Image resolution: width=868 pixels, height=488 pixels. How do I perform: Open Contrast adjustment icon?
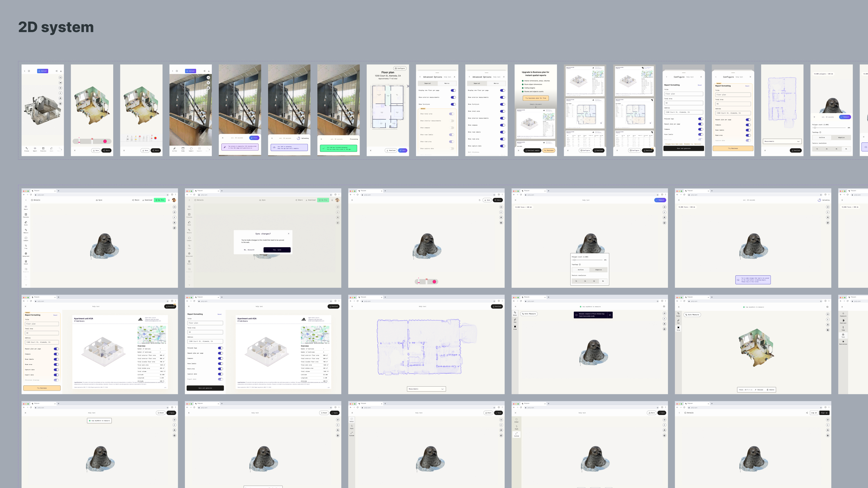[843, 321]
